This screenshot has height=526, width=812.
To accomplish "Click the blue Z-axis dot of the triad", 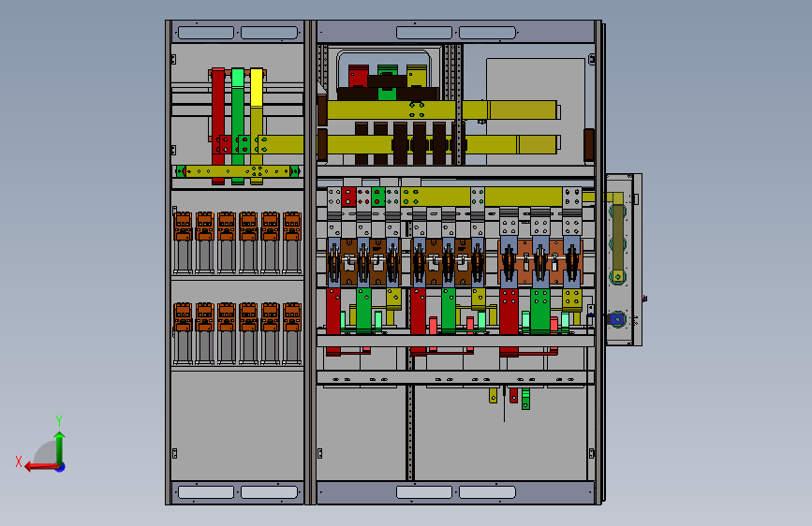I will pos(61,467).
